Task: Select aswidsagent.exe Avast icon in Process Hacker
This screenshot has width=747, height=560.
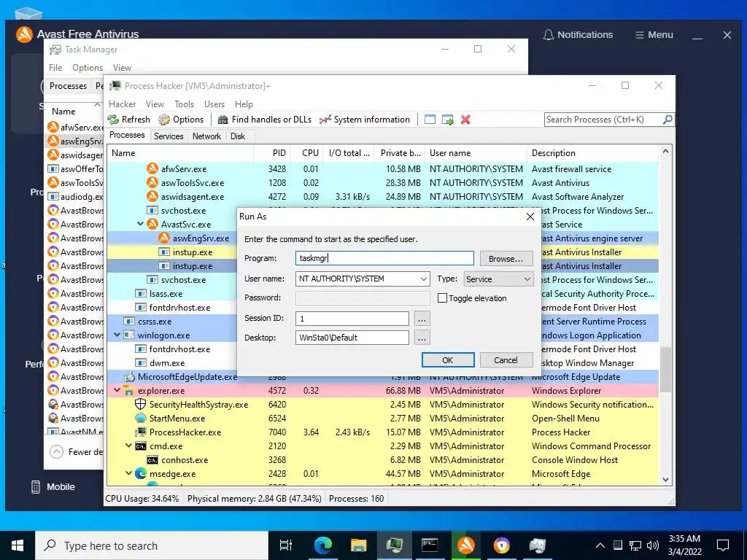Action: coord(152,196)
